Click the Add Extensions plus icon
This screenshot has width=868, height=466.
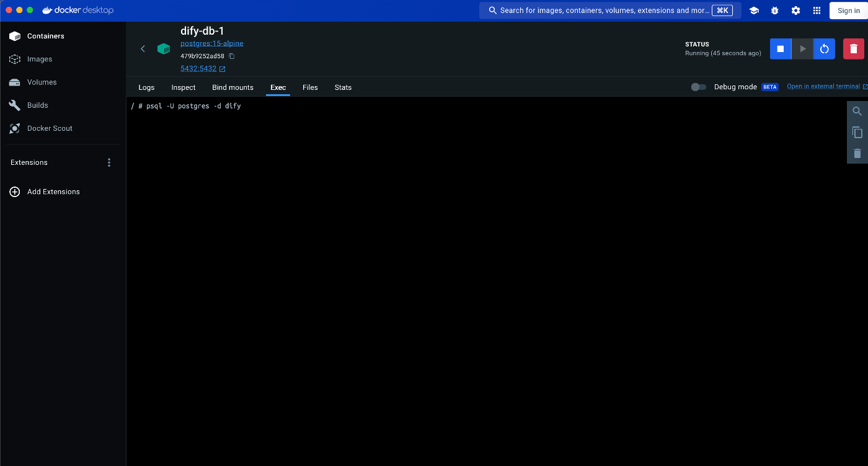(x=15, y=191)
